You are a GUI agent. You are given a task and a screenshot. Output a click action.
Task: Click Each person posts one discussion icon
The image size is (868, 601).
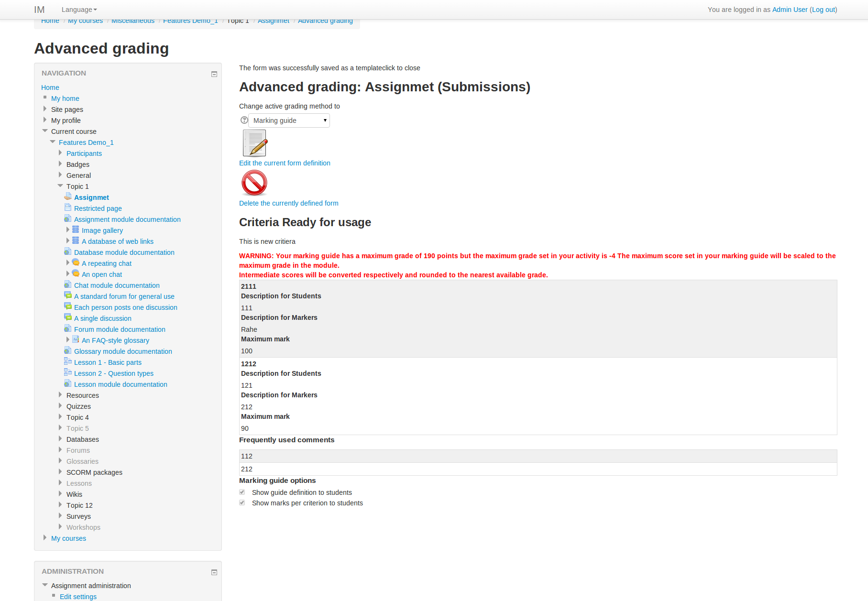coord(68,306)
